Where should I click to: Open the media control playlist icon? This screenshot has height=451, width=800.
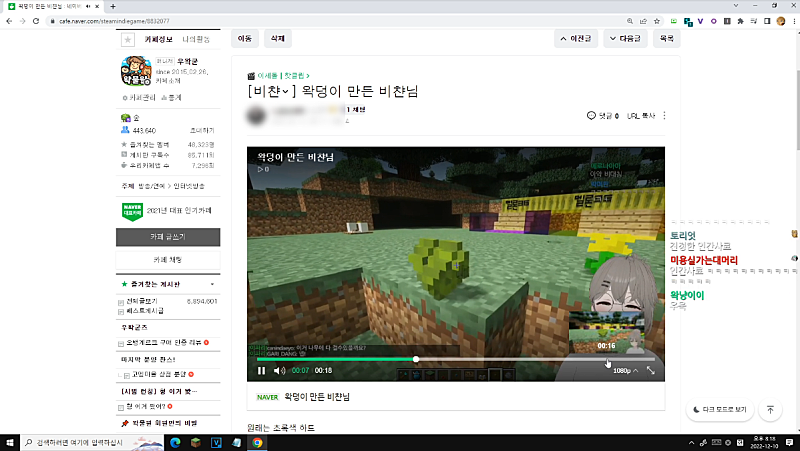(x=754, y=21)
